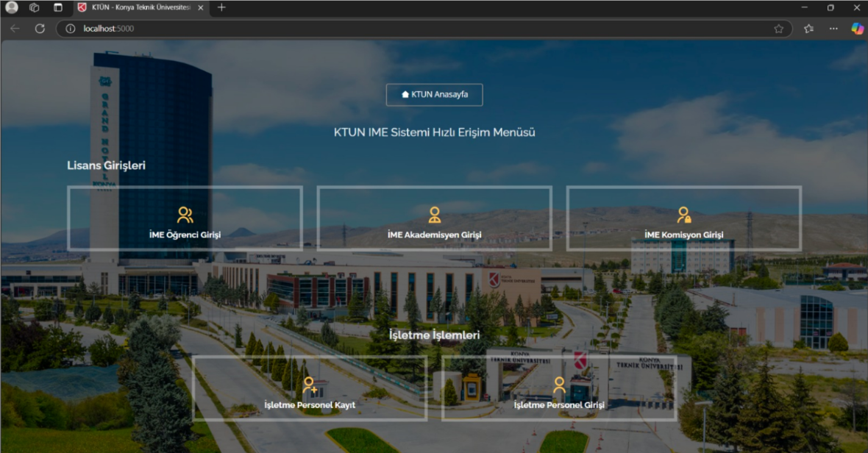Open the workspaces icon

[35, 7]
